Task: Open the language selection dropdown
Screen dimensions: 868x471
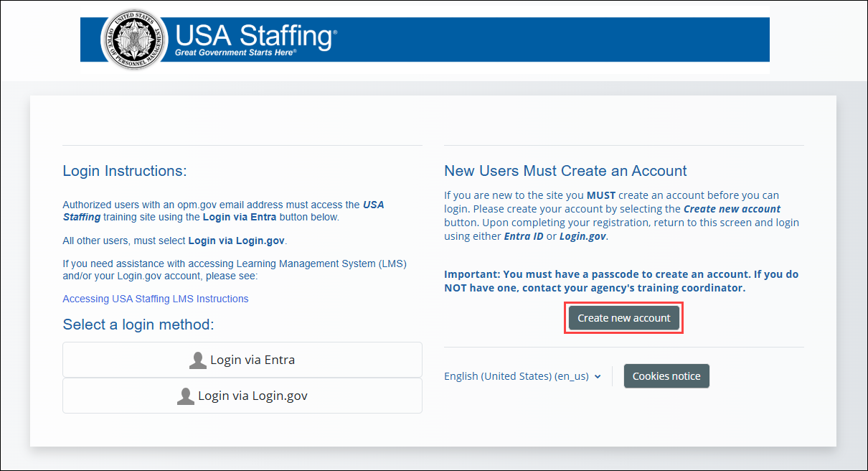Action: point(522,376)
